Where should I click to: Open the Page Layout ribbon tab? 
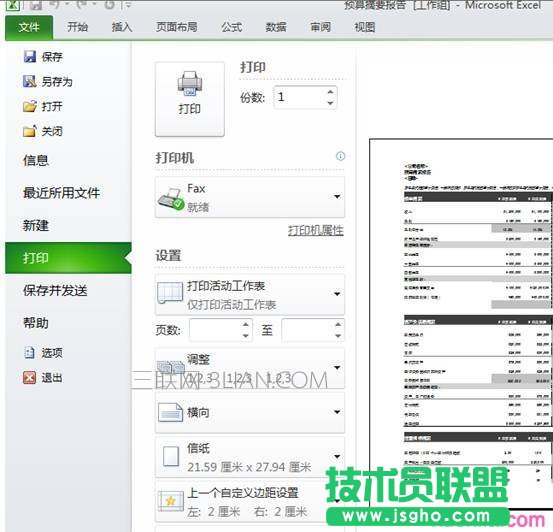[x=177, y=27]
